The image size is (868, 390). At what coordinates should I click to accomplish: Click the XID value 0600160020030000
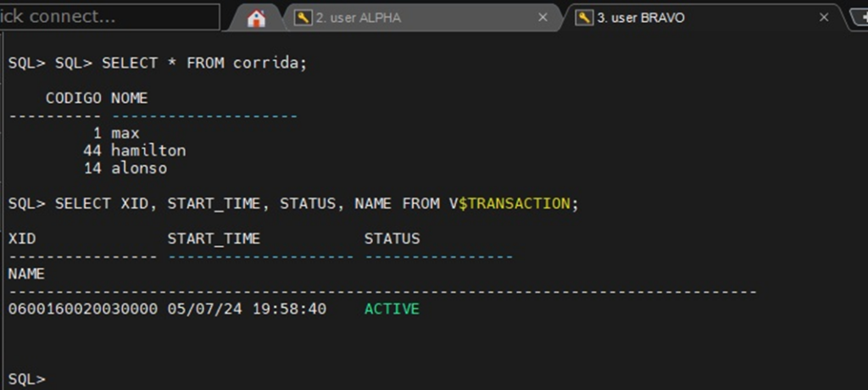pyautogui.click(x=82, y=309)
